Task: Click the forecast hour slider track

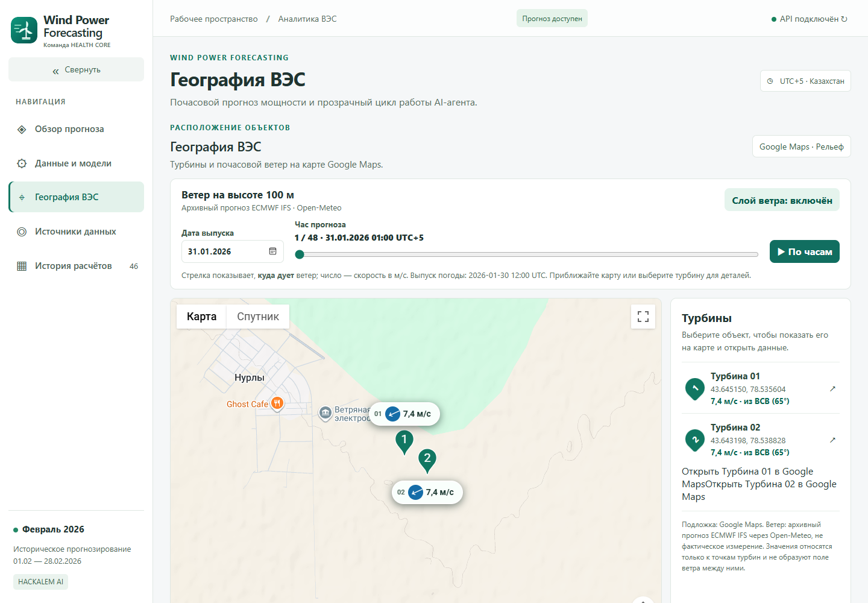Action: pyautogui.click(x=527, y=254)
